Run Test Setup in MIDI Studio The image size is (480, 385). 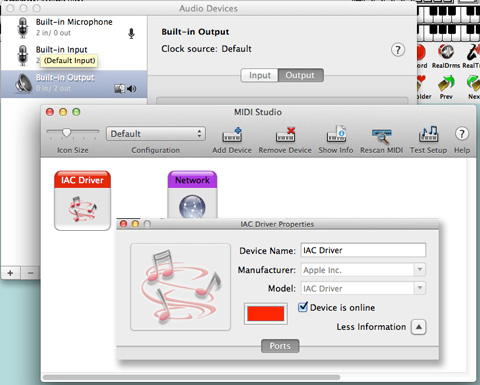428,134
